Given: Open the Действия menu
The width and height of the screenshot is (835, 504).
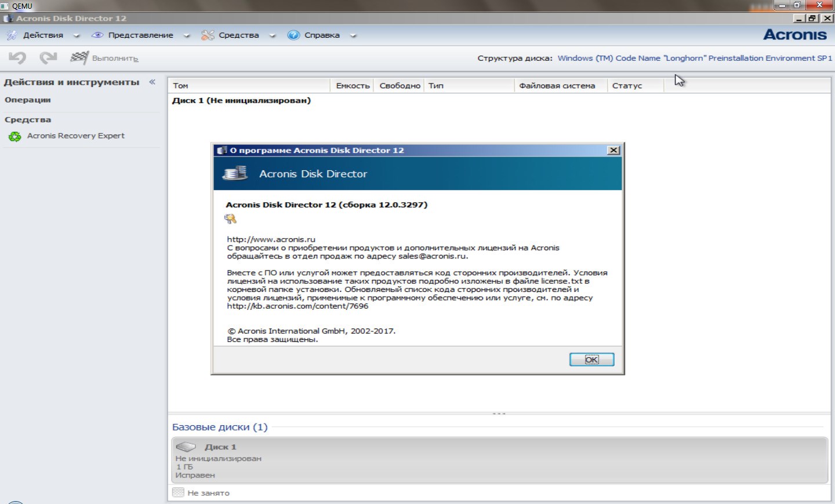Looking at the screenshot, I should pyautogui.click(x=43, y=35).
